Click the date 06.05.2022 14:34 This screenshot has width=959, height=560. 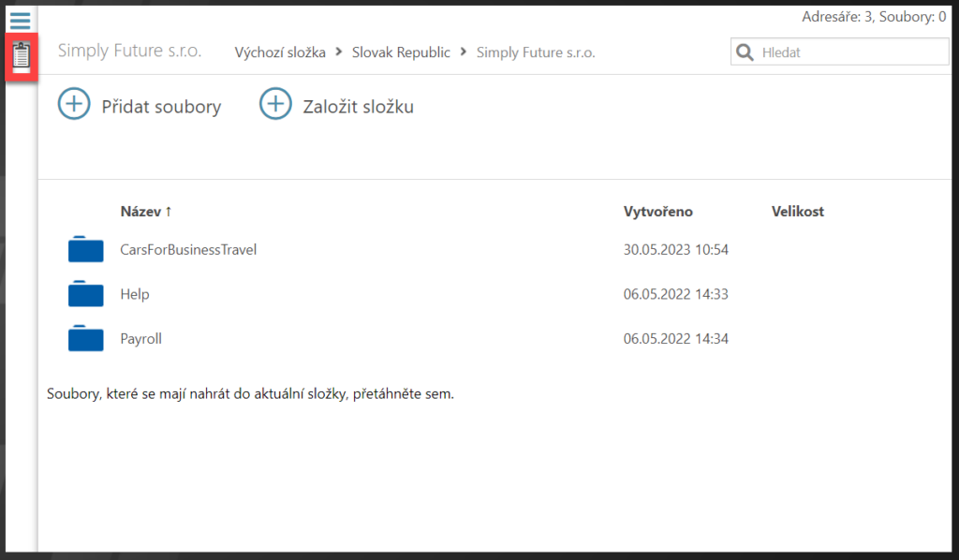click(x=676, y=339)
